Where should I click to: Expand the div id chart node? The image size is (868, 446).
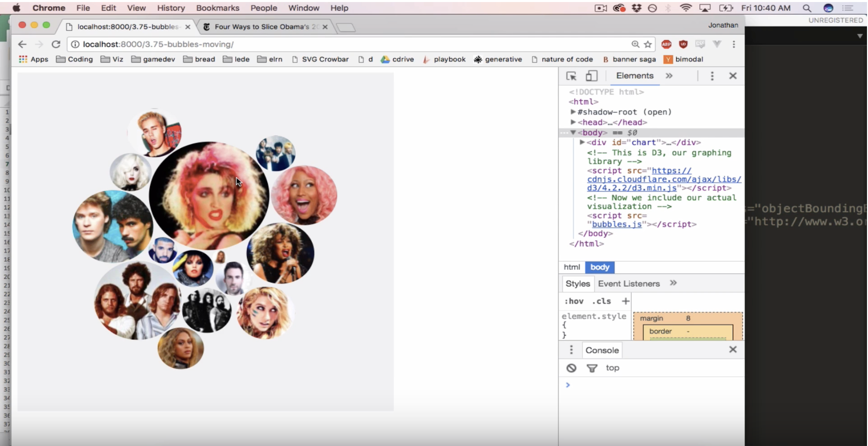tap(582, 142)
